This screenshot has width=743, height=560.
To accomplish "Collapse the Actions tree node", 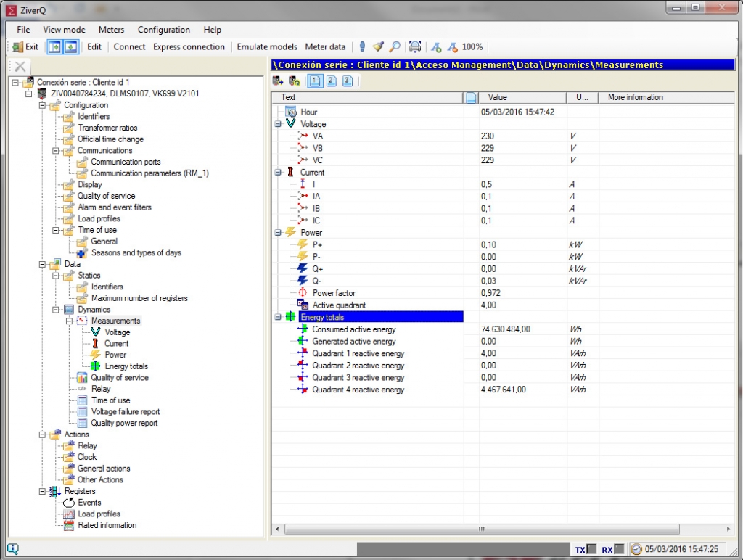I will [42, 435].
